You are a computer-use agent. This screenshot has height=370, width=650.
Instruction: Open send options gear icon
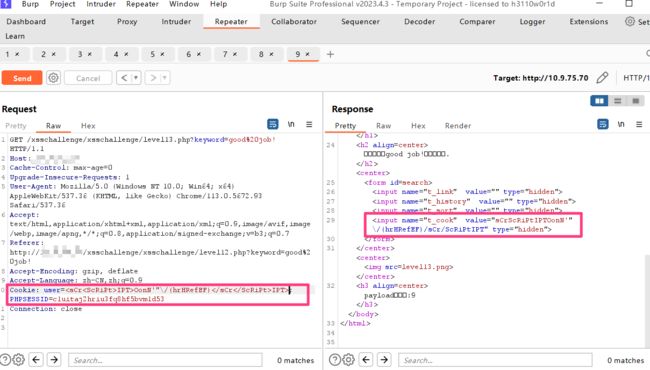coord(53,77)
